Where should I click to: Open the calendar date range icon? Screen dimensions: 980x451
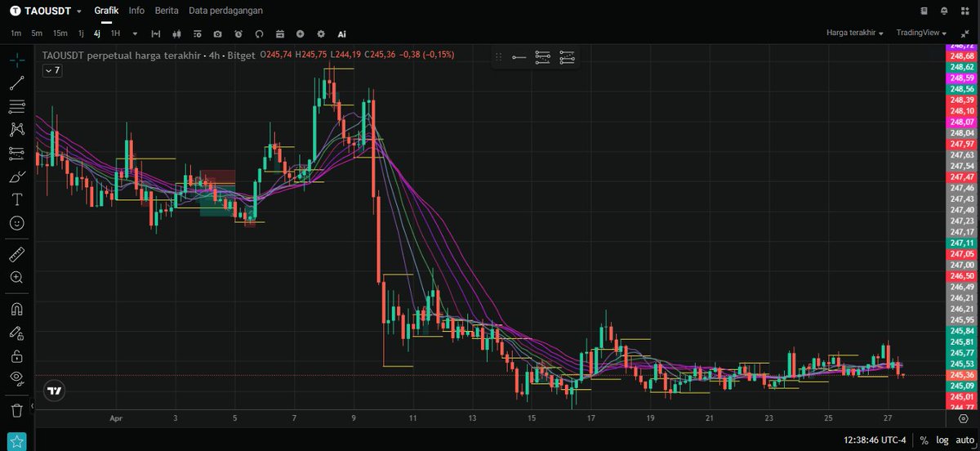pyautogui.click(x=280, y=33)
